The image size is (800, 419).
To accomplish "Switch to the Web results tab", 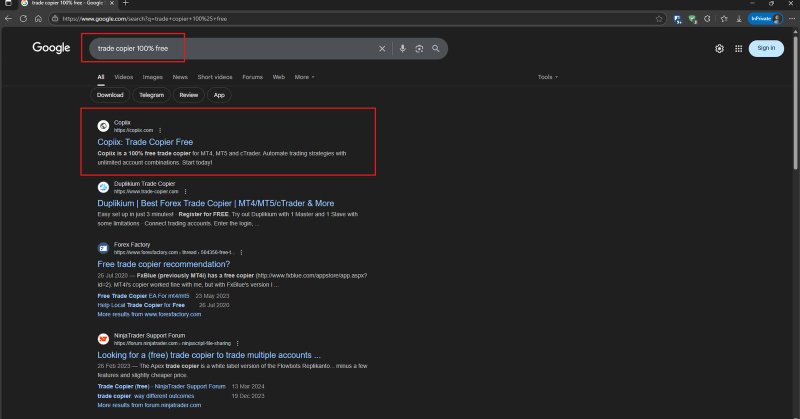I will 279,77.
